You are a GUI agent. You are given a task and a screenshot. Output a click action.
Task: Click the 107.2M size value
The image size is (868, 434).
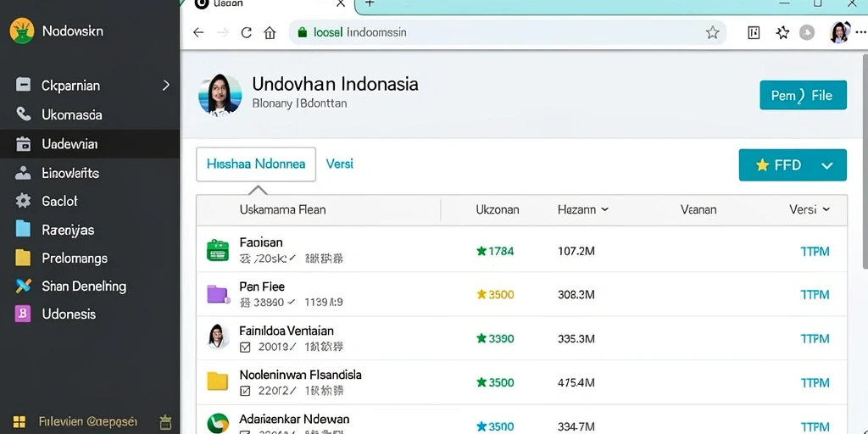(x=576, y=251)
